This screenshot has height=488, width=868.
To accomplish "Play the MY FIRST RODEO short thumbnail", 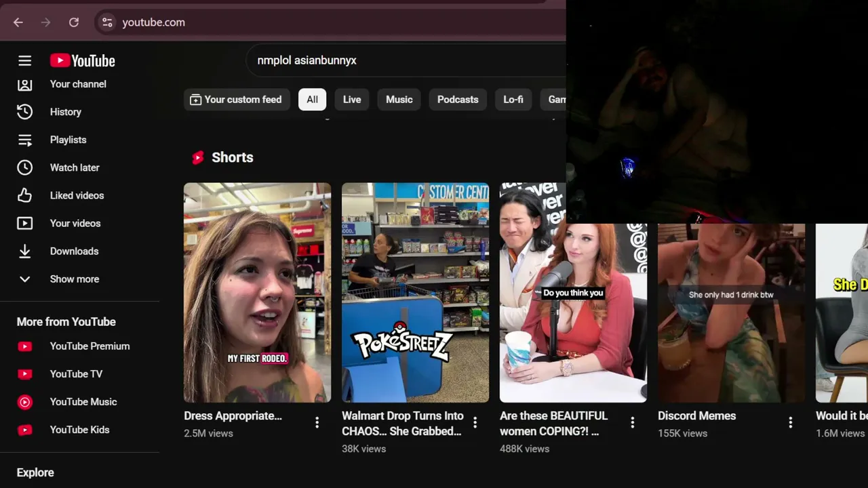I will [x=258, y=293].
